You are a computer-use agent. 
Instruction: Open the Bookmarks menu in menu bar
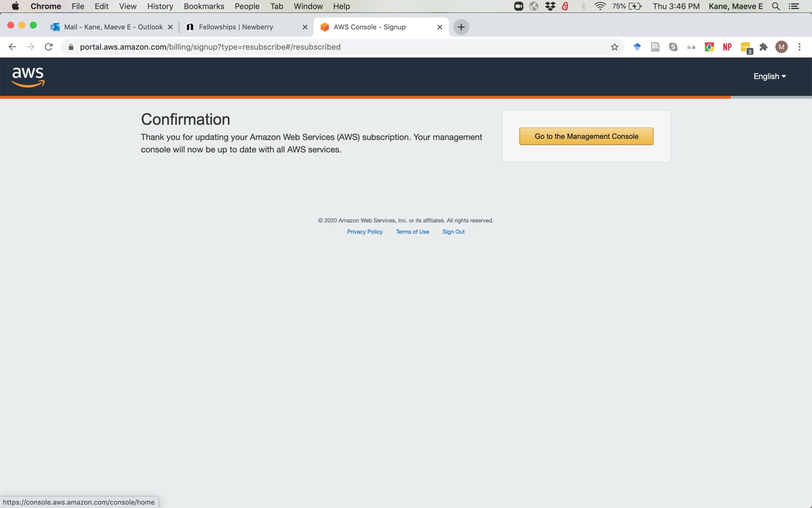click(x=204, y=6)
